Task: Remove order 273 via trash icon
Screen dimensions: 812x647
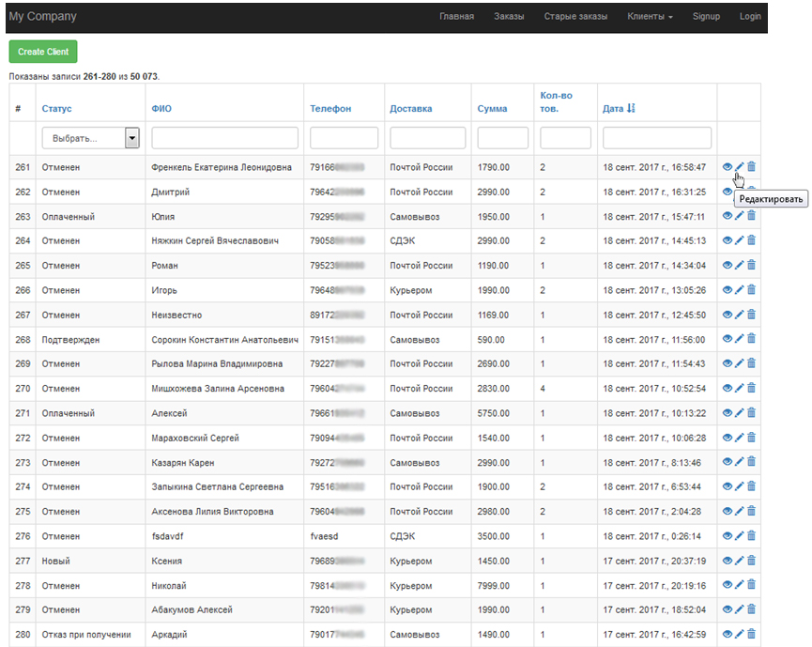Action: click(751, 462)
